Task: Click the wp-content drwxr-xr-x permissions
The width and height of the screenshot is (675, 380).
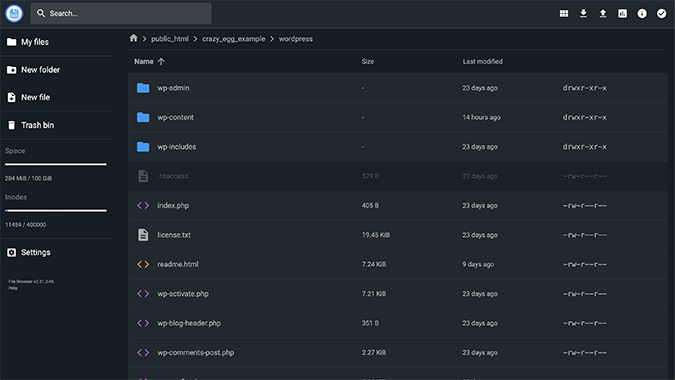Action: [585, 117]
